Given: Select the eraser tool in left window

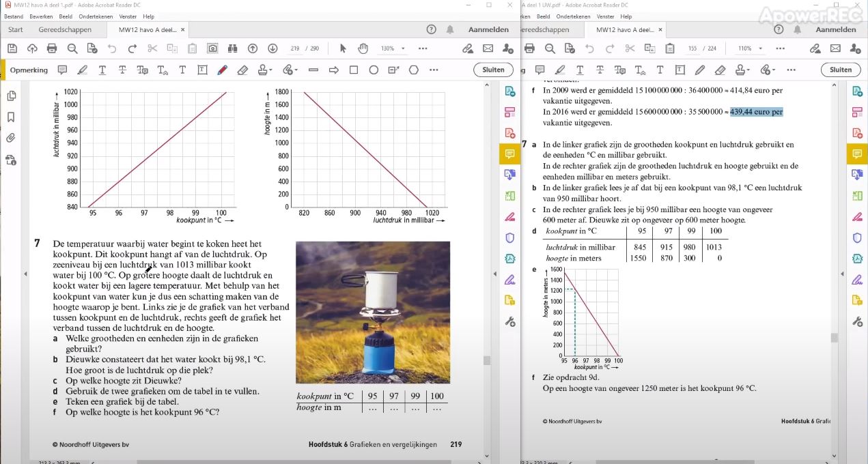Looking at the screenshot, I should coord(242,70).
